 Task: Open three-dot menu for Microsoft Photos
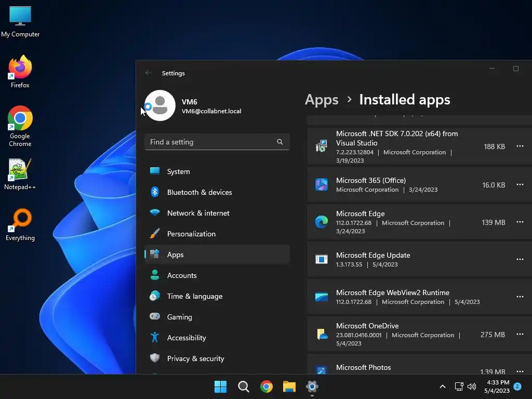click(520, 371)
